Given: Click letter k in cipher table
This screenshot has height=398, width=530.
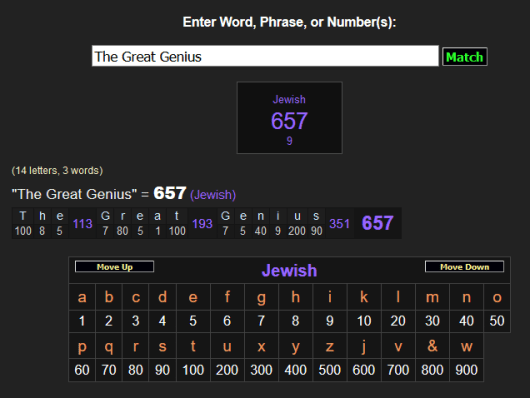Looking at the screenshot, I should (364, 297).
